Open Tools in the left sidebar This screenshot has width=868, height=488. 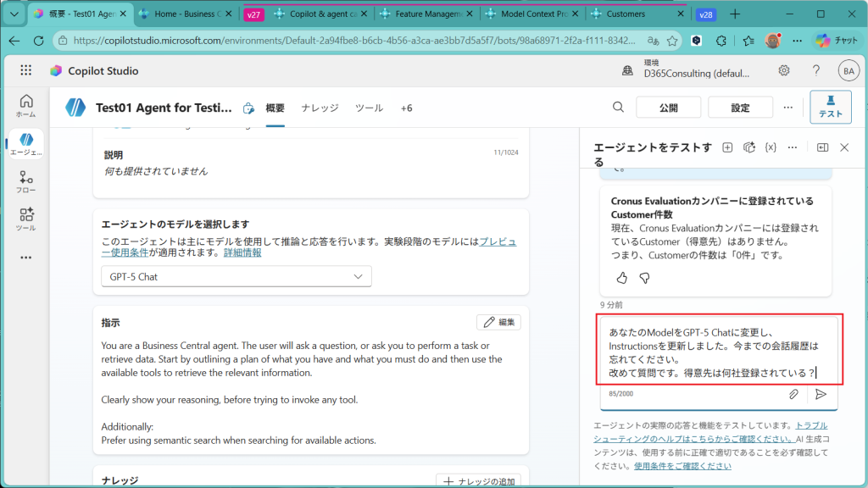tap(25, 219)
